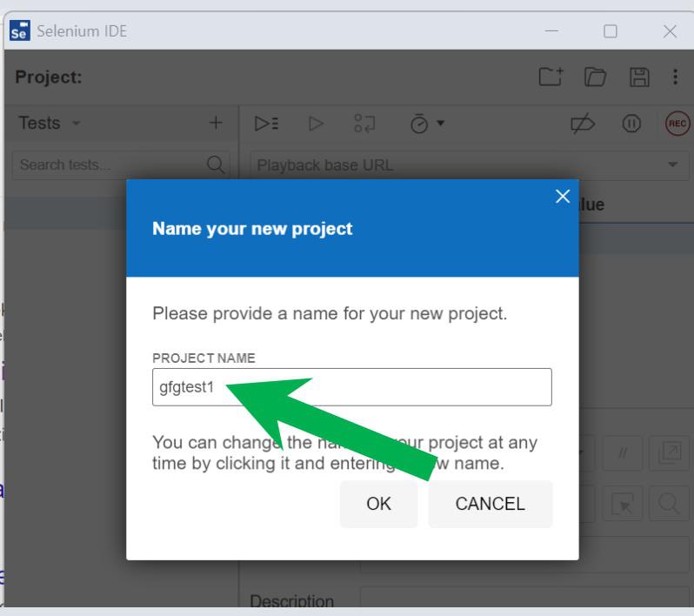Click the new project icon
This screenshot has width=694, height=616.
click(x=551, y=77)
